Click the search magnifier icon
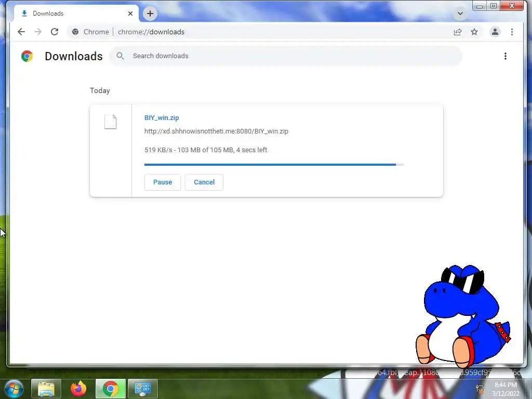Screen dimensions: 532x399 click(x=120, y=56)
